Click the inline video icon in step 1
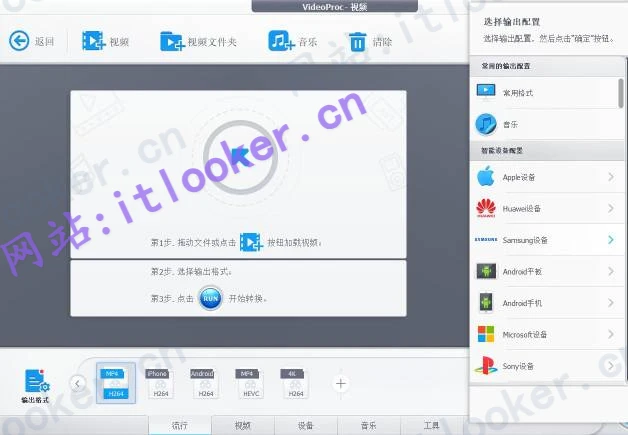 tap(251, 242)
